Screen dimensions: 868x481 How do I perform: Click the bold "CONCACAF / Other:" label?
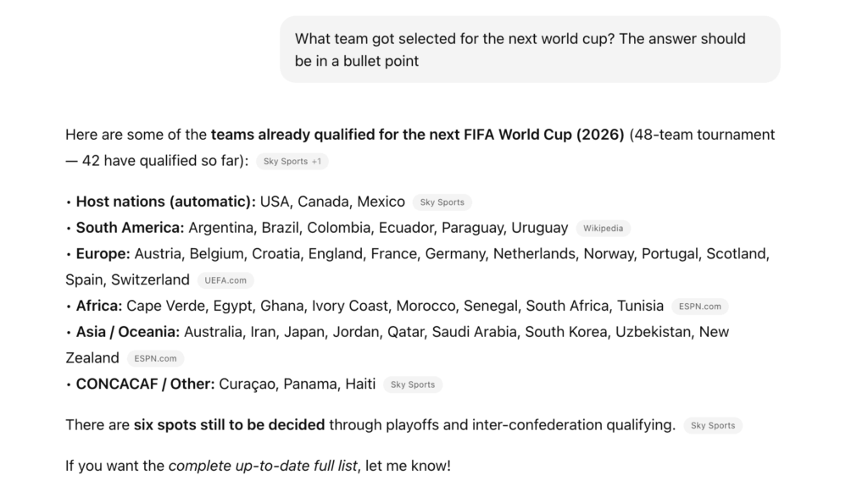(x=145, y=384)
